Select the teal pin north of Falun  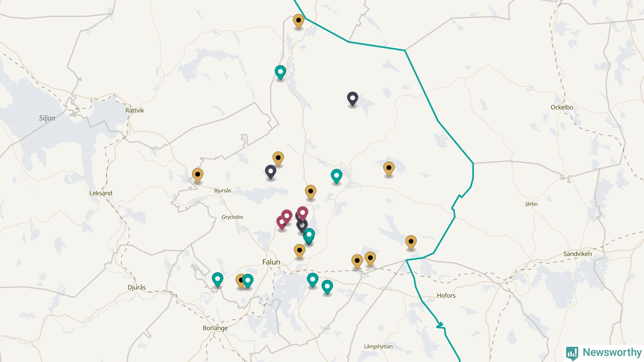pos(309,236)
